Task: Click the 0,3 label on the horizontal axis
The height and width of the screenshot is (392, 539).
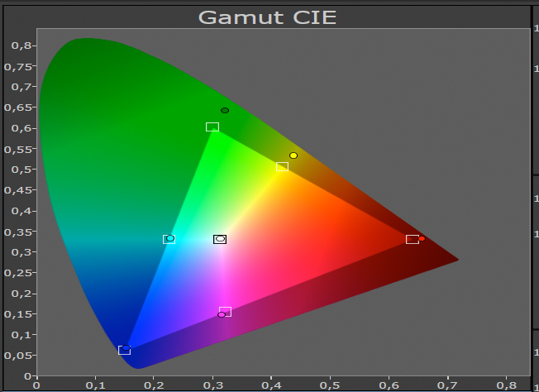Action: 212,385
